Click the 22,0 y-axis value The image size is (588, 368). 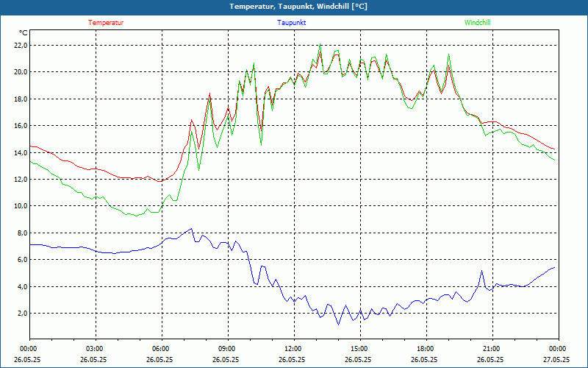pos(21,46)
